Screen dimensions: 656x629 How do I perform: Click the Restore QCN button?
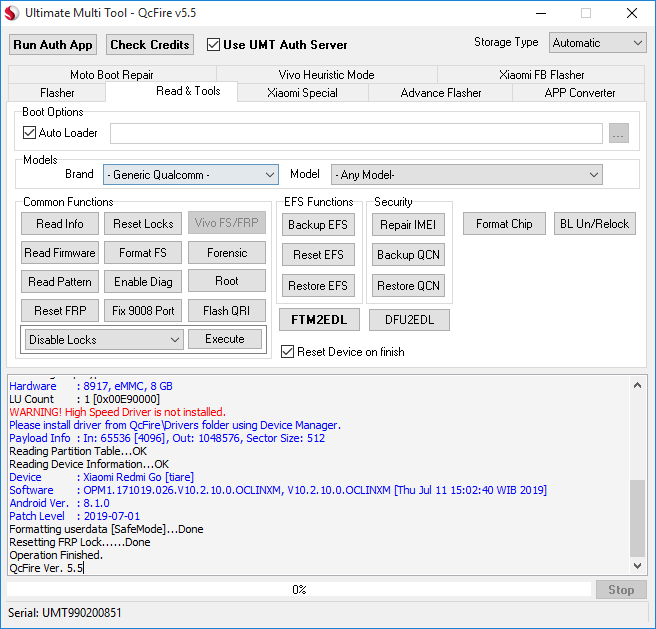click(408, 285)
